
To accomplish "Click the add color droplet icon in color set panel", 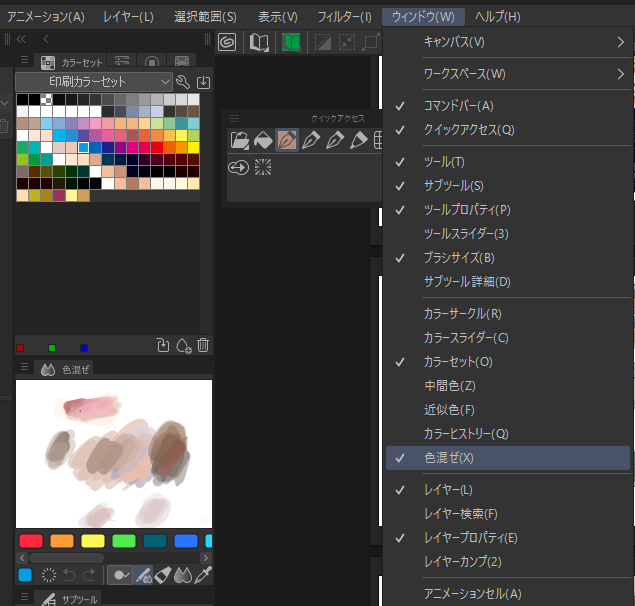I will pyautogui.click(x=183, y=346).
